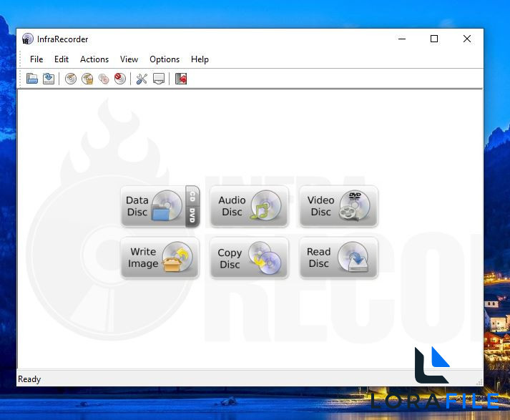The height and width of the screenshot is (420, 510).
Task: Close the InfraRecorder window
Action: click(467, 39)
